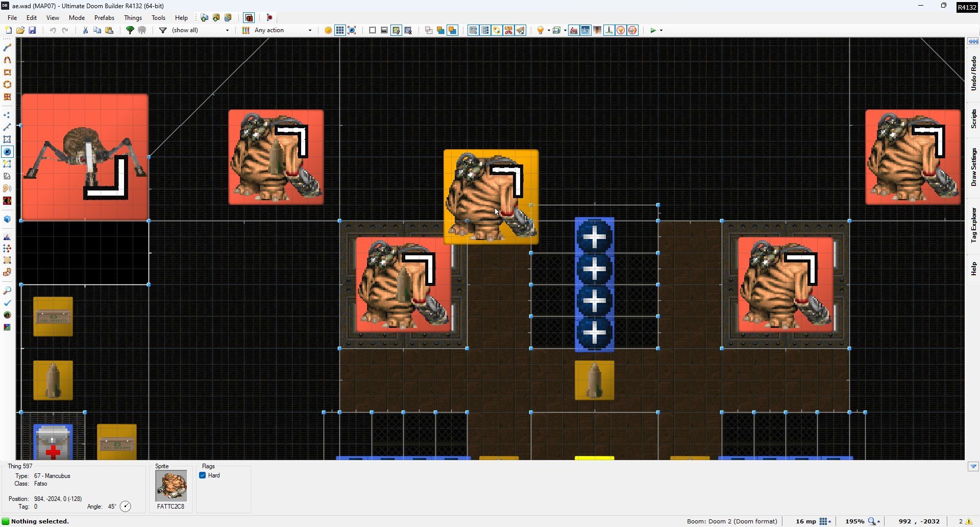Switch to Sectors mode

7,139
